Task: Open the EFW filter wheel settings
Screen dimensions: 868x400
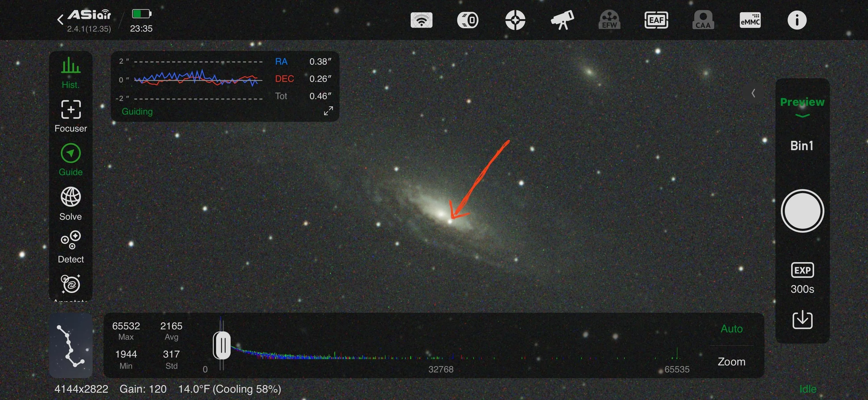Action: click(x=609, y=20)
